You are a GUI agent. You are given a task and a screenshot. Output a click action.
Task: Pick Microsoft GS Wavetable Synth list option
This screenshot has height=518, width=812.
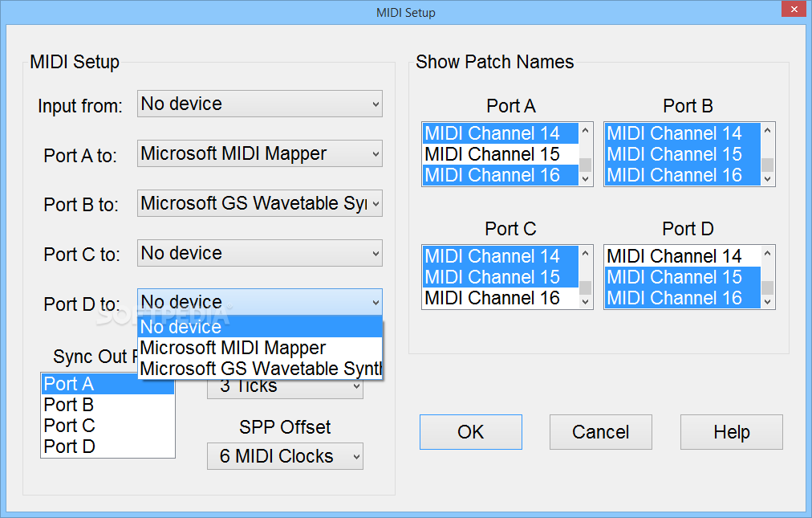[260, 369]
